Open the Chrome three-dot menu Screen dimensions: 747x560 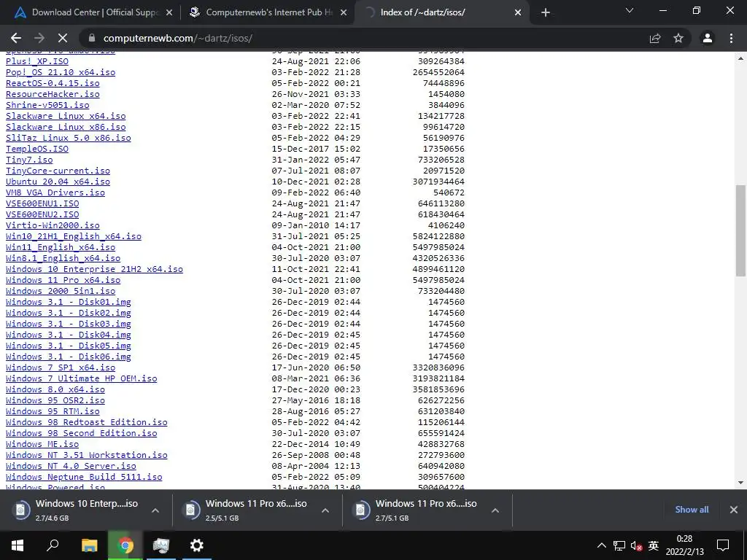[x=731, y=38]
